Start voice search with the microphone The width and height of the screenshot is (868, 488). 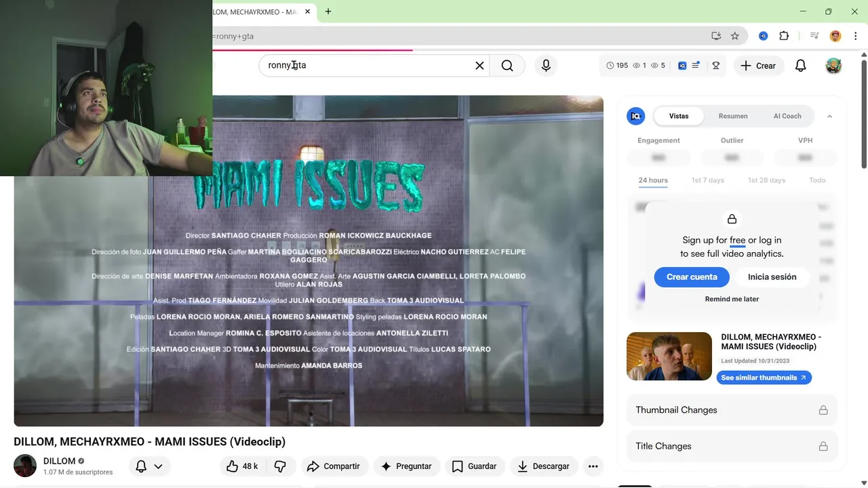pos(546,66)
